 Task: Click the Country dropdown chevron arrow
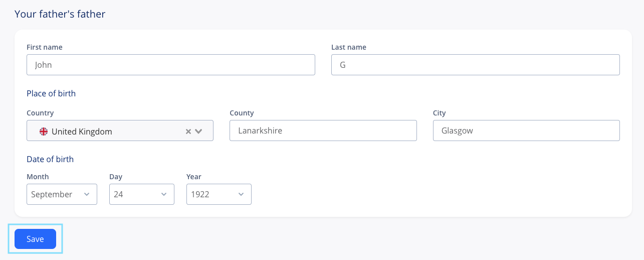[198, 132]
